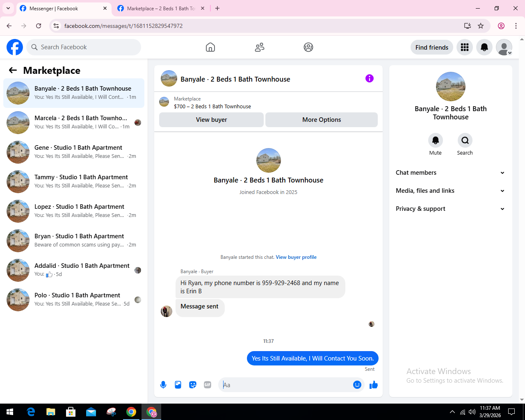
Task: Select the message with Erin B's phone number
Action: point(260,287)
